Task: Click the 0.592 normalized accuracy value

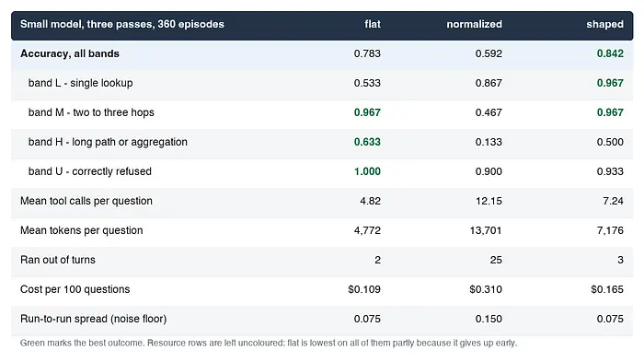Action: (489, 54)
